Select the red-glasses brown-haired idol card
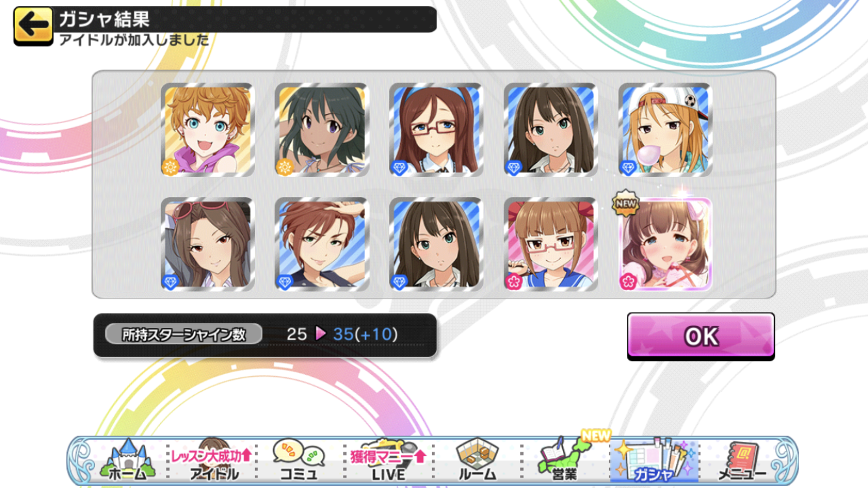Viewport: 868px width, 488px height. pyautogui.click(x=436, y=129)
